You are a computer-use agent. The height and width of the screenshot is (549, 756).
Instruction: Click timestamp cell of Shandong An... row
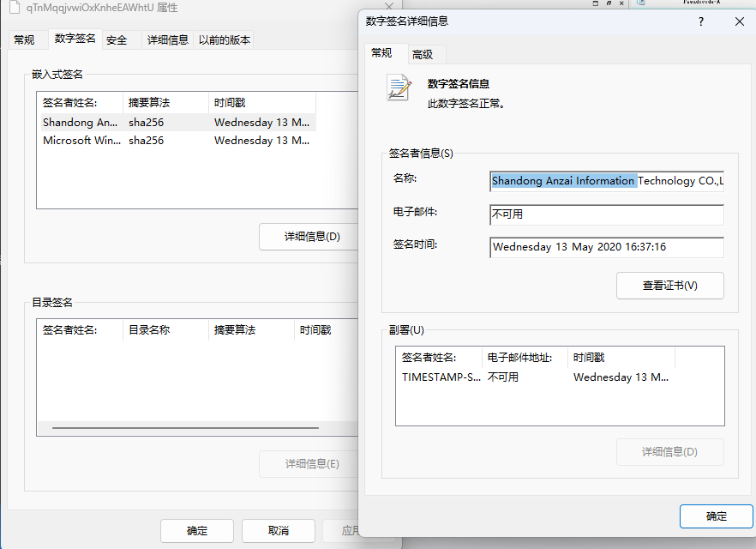[x=261, y=123]
